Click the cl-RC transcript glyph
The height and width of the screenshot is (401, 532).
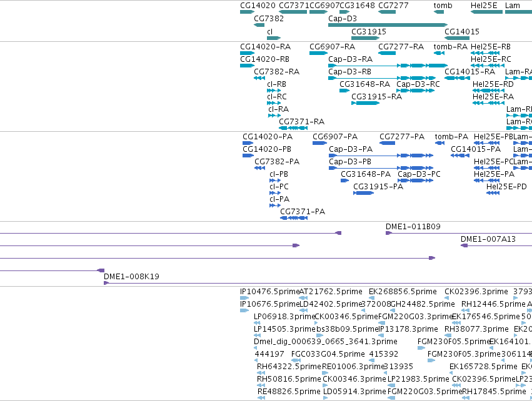coord(274,103)
